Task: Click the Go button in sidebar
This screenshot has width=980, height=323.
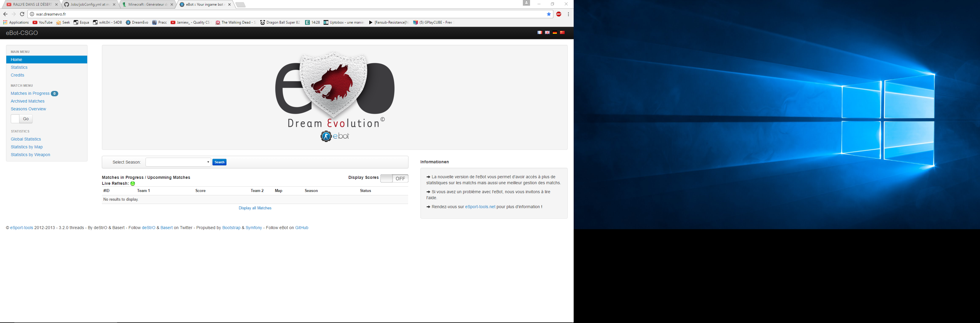Action: 26,119
